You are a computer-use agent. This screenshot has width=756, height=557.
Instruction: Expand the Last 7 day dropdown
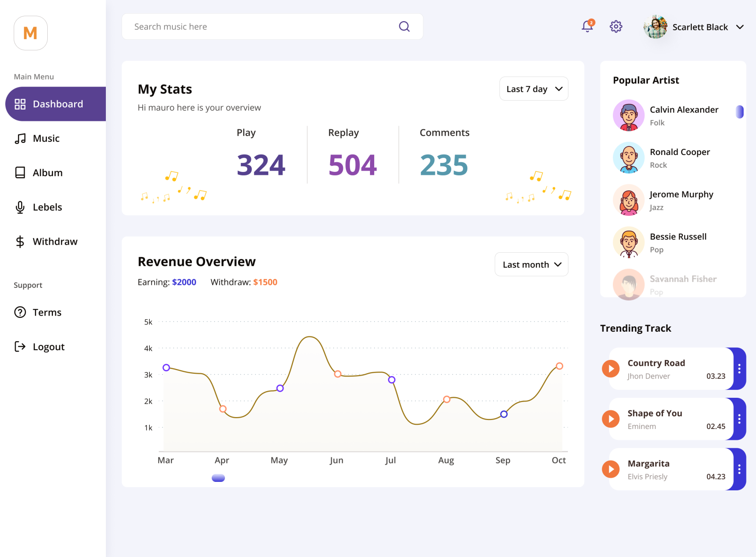coord(533,89)
